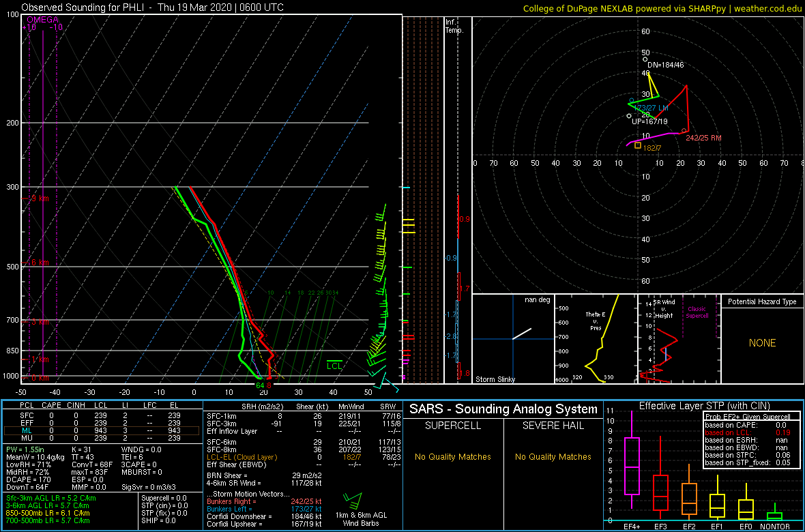Click the NONE hazard type label
This screenshot has height=532, width=805.
pyautogui.click(x=762, y=343)
